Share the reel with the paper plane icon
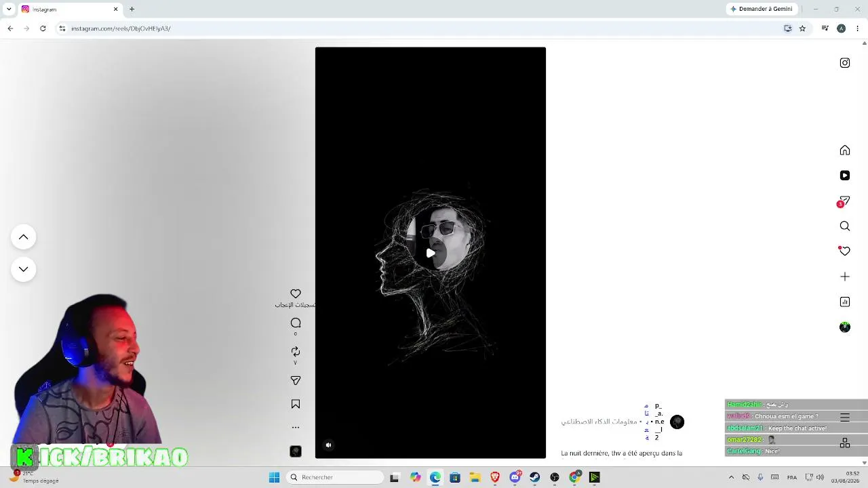Image resolution: width=868 pixels, height=488 pixels. (296, 381)
